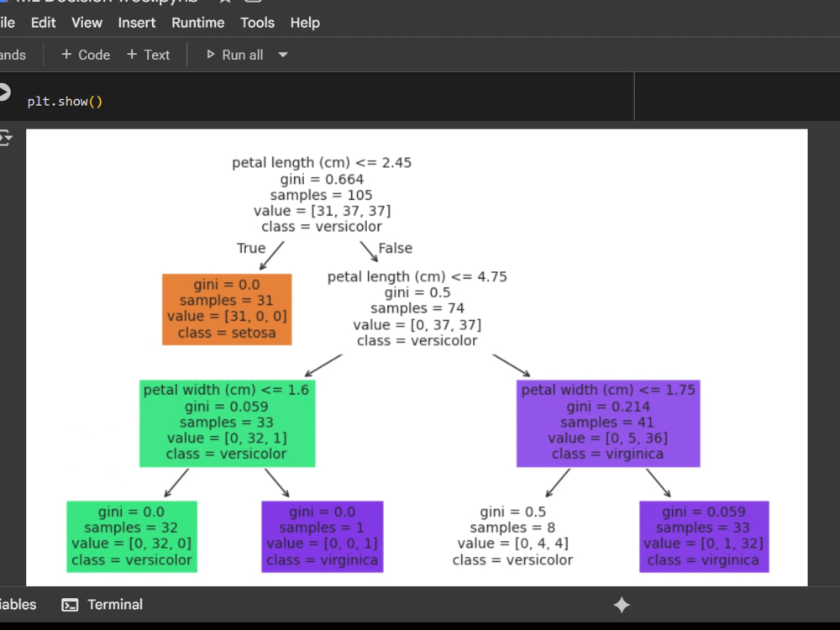This screenshot has width=840, height=630.
Task: Click the 'value = [0, 37, 37]' text
Action: [417, 324]
